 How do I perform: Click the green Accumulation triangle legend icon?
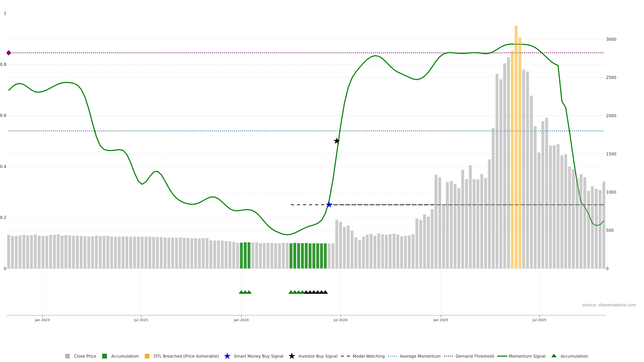coord(554,356)
